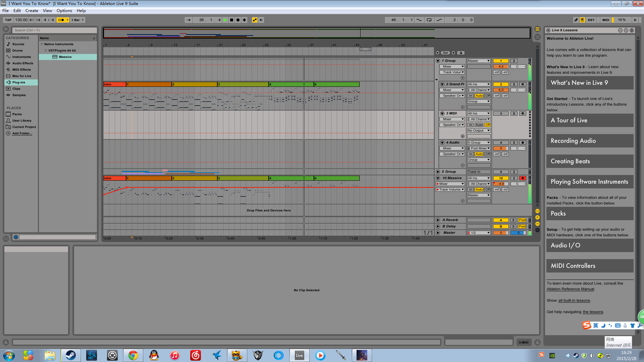Click the 10 Massive track volume slider
This screenshot has height=362, width=644.
pyautogui.click(x=501, y=184)
